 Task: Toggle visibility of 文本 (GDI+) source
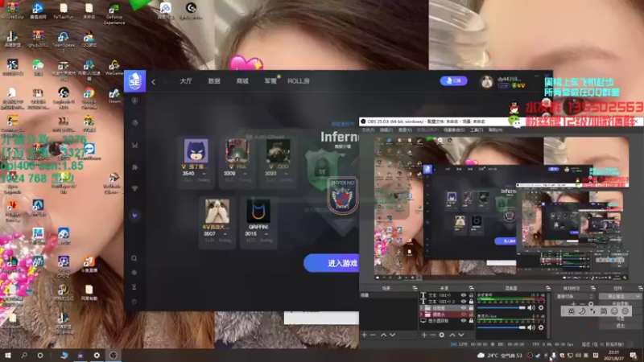coord(464,295)
